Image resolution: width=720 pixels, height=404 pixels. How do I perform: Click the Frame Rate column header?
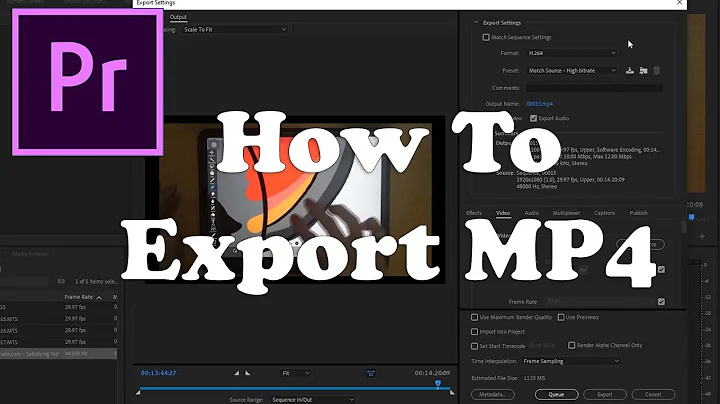point(79,297)
